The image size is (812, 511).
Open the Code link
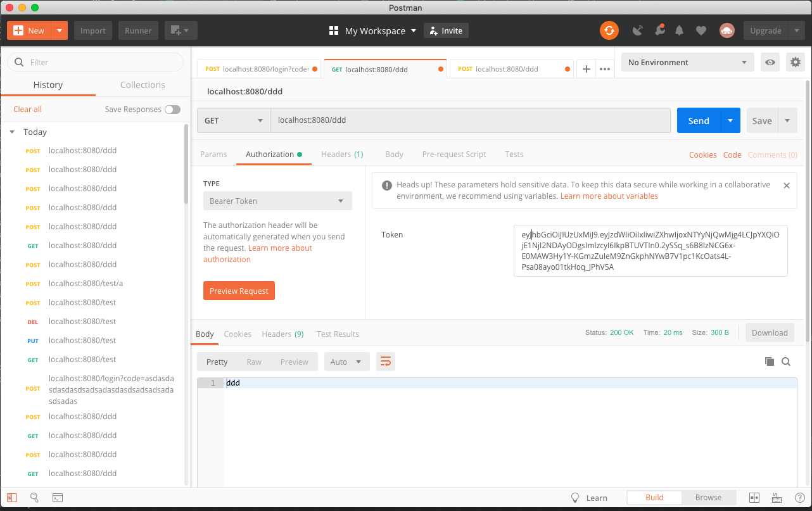click(732, 155)
